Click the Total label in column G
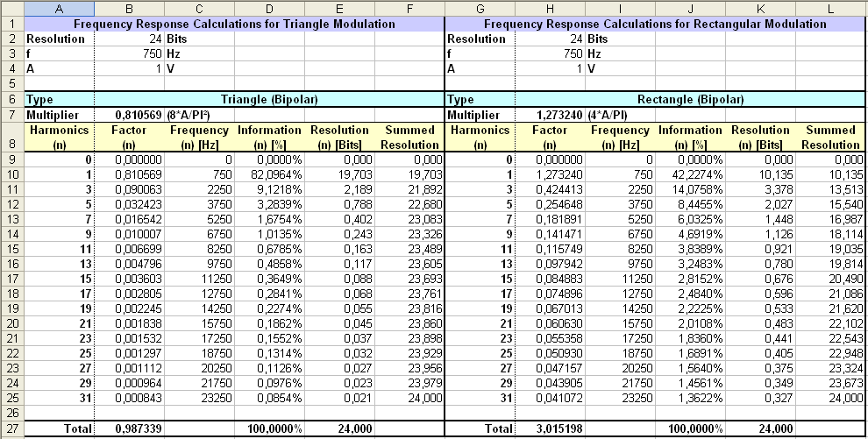Screen dimensions: 868x439 tap(480, 428)
